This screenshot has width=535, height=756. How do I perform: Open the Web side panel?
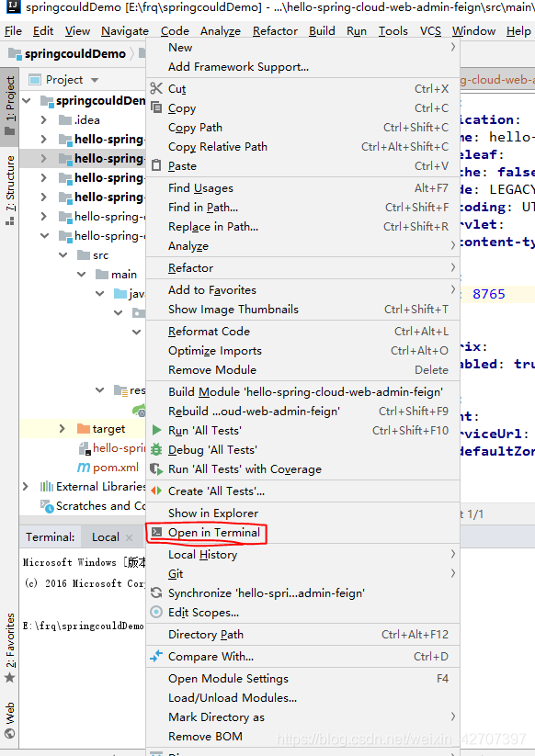(x=10, y=720)
